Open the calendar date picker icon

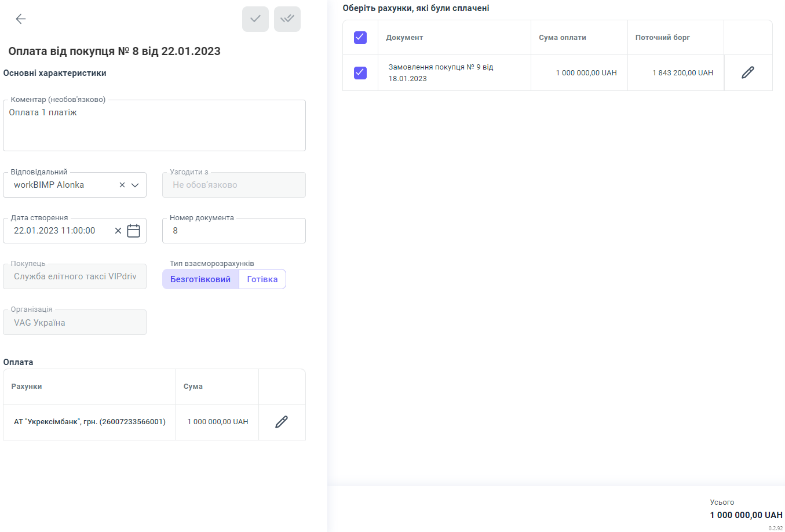coord(134,231)
